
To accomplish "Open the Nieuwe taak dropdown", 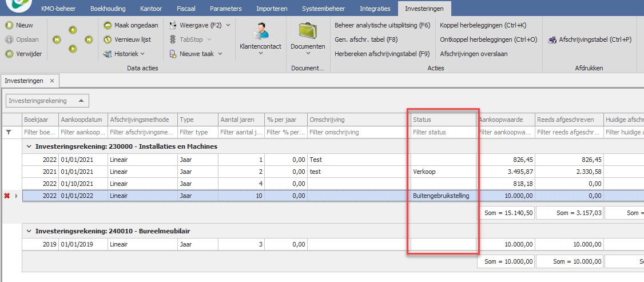I will (x=220, y=54).
